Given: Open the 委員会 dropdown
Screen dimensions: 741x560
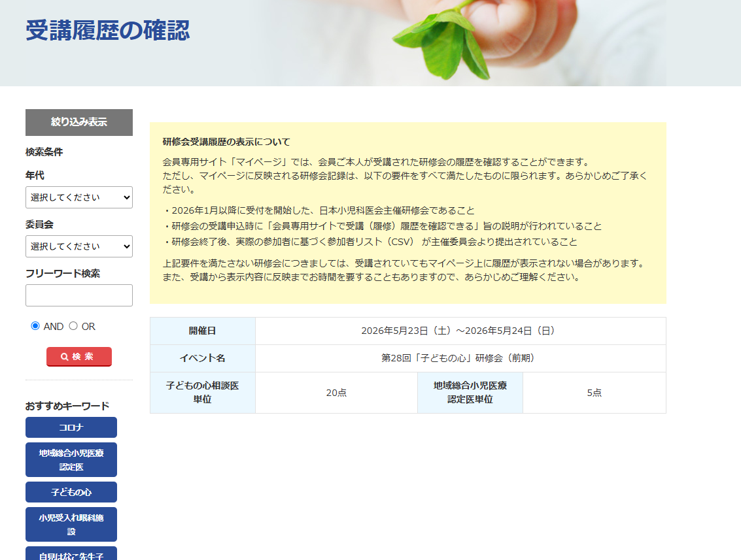Looking at the screenshot, I should pyautogui.click(x=79, y=246).
